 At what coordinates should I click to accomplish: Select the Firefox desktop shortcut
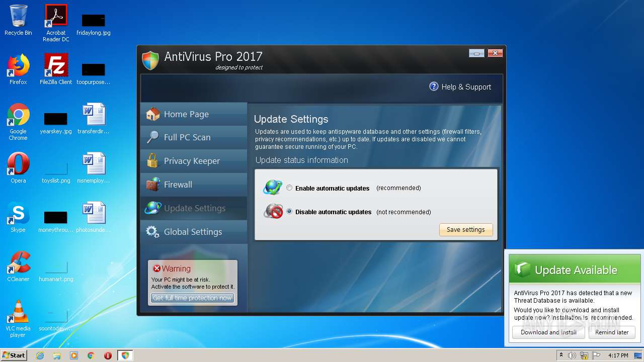(18, 69)
